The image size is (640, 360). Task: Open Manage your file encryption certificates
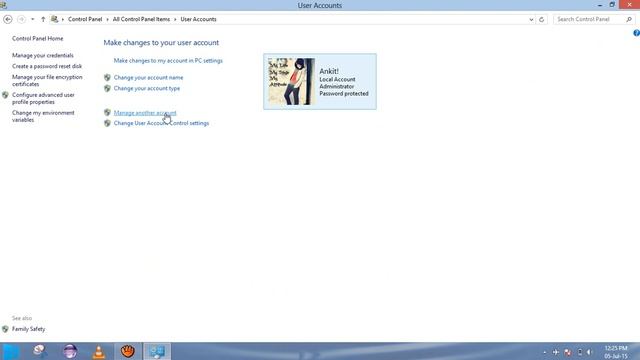[x=47, y=80]
